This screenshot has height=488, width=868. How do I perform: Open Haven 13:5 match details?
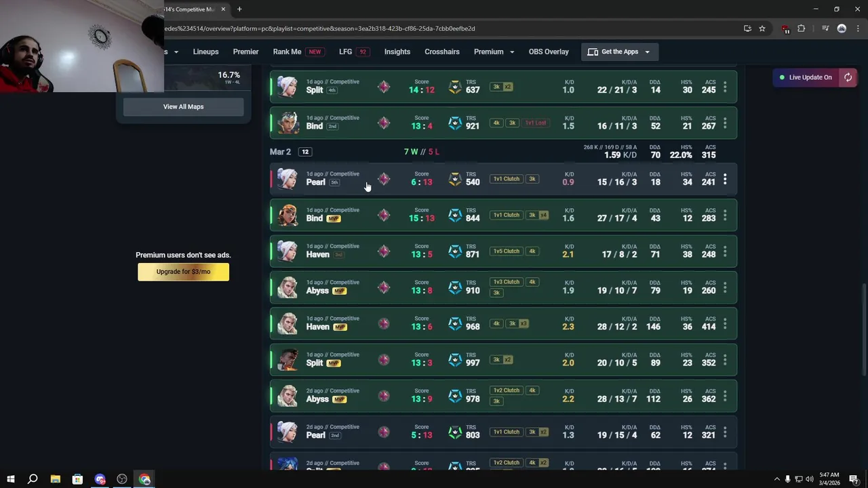503,251
